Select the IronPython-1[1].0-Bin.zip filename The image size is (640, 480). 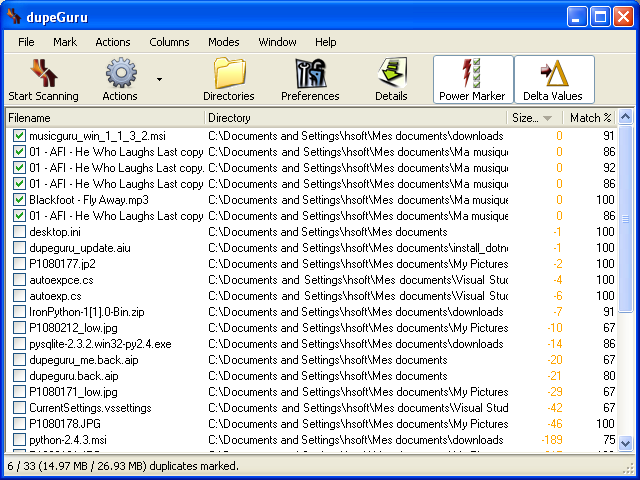[x=87, y=312]
